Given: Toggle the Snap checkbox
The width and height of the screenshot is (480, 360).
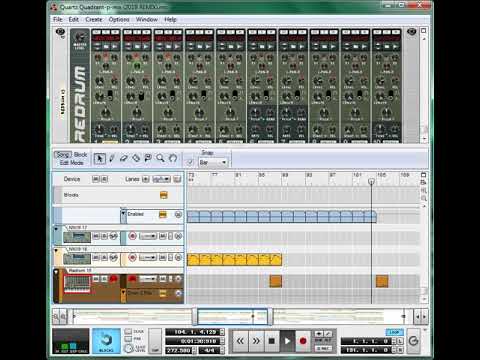Looking at the screenshot, I should tap(190, 162).
